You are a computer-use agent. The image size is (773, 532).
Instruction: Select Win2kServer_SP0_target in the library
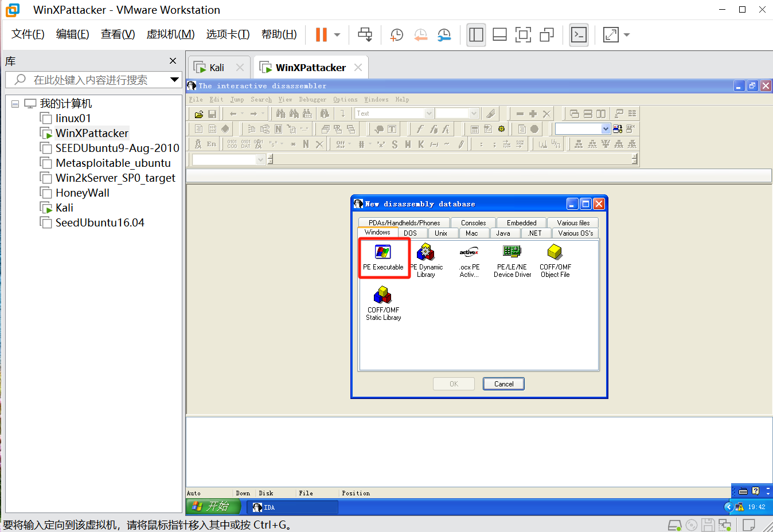pyautogui.click(x=115, y=178)
